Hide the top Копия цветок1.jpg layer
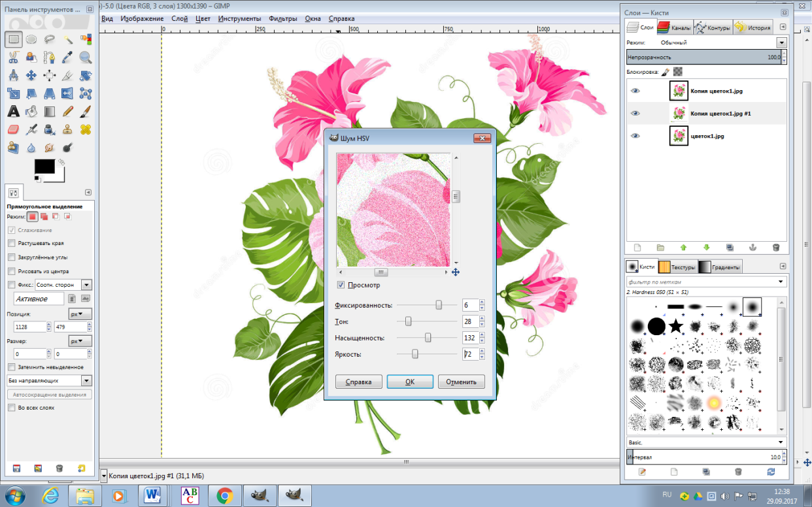Viewport: 812px width, 507px height. point(635,91)
